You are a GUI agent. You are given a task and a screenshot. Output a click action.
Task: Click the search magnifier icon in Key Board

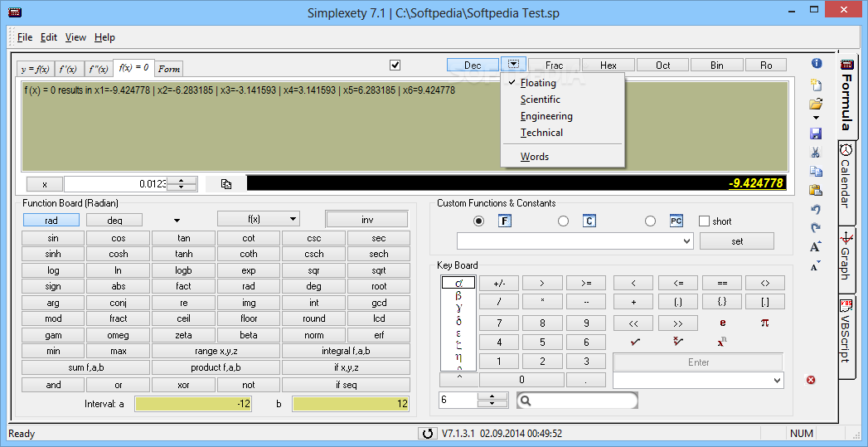pyautogui.click(x=526, y=401)
